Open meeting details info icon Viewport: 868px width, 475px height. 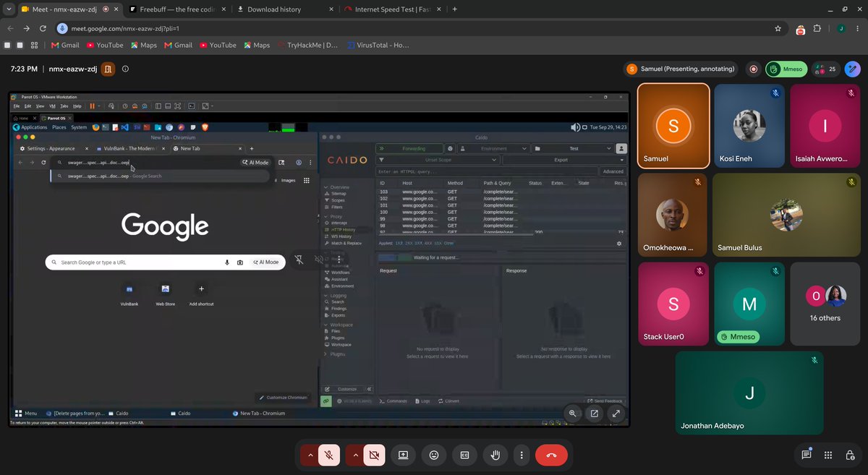125,69
